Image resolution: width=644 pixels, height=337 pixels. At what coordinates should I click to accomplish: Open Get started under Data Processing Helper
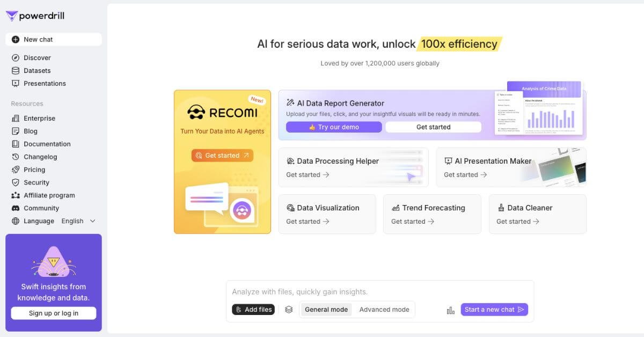point(308,175)
